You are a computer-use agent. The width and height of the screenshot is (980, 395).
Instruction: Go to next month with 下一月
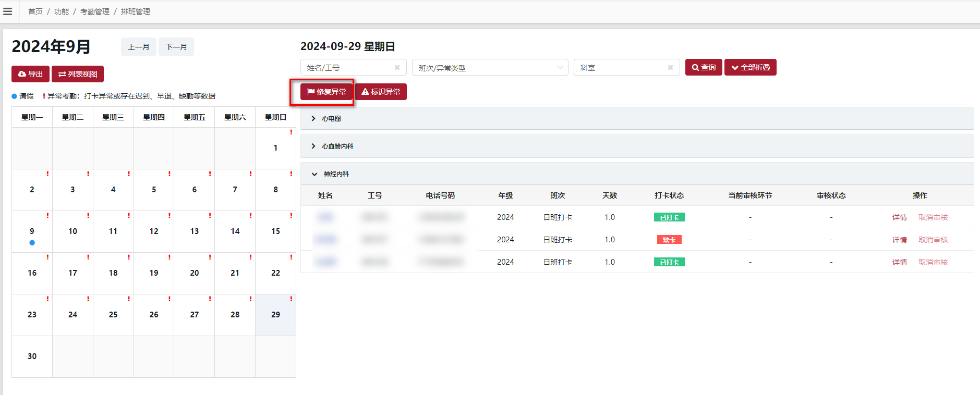click(176, 47)
